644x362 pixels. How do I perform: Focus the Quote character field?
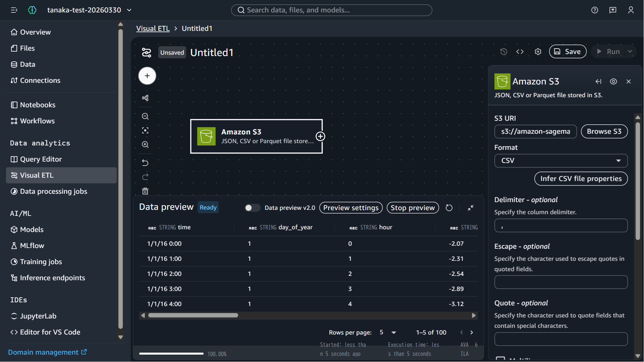tap(561, 339)
